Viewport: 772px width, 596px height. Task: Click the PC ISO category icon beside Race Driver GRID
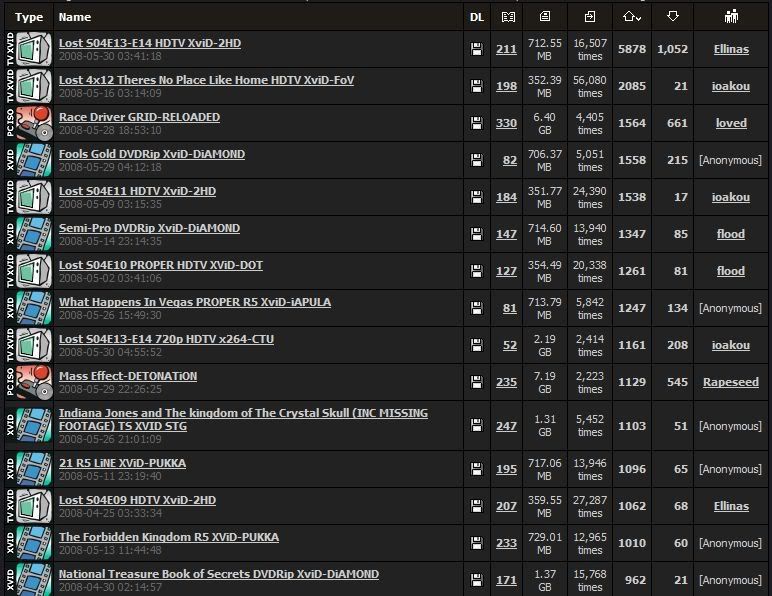33,124
